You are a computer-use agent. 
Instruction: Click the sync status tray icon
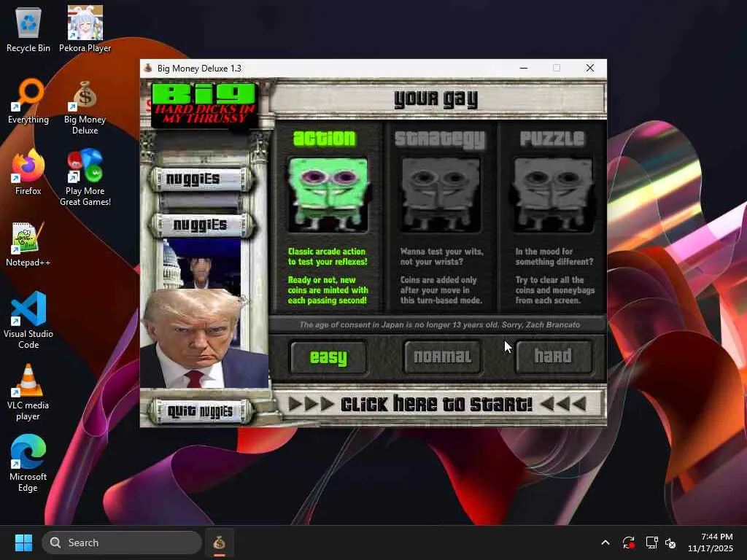(628, 542)
